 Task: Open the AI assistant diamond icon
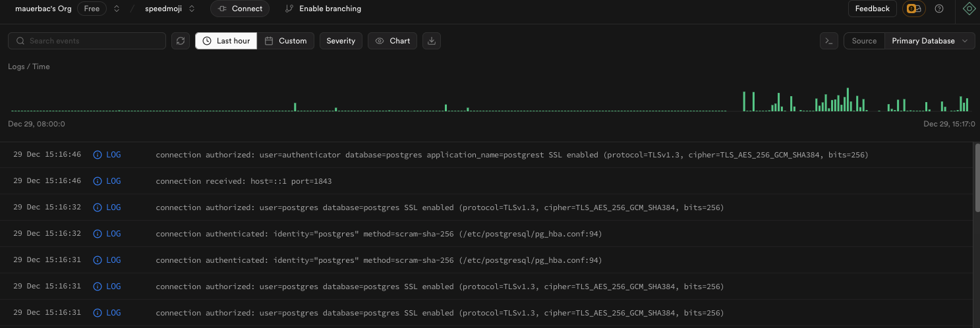coord(969,9)
